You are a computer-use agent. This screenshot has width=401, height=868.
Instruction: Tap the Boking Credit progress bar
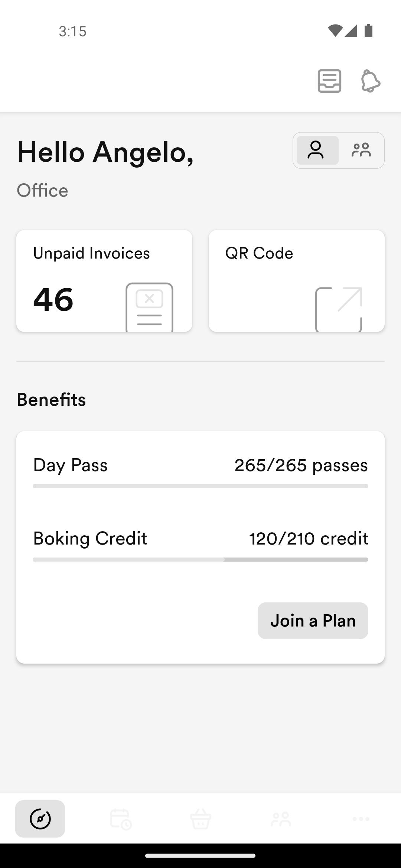point(200,559)
